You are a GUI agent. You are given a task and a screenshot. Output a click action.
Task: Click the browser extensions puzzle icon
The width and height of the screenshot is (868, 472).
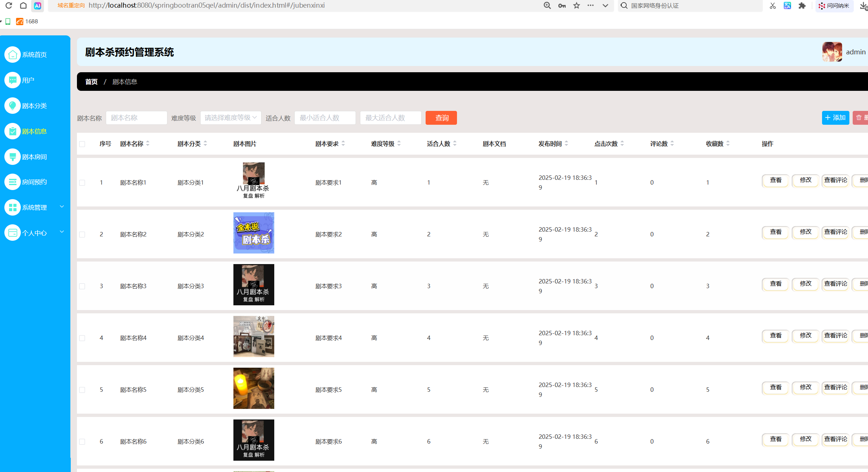[802, 5]
